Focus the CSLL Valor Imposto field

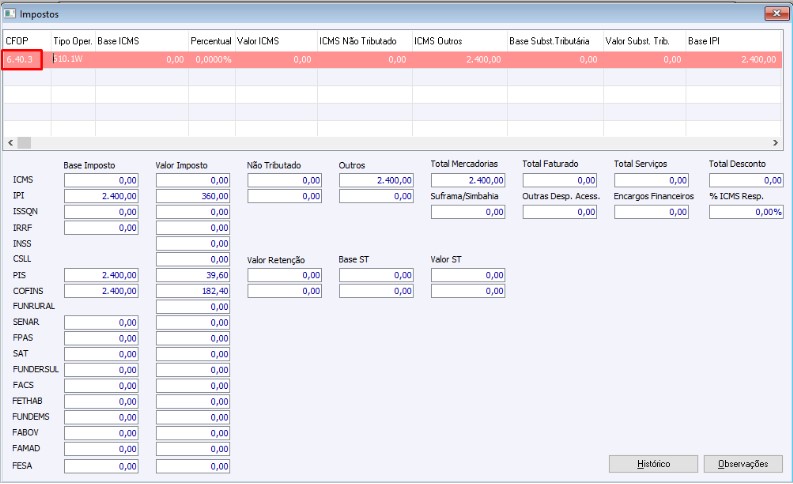193,259
